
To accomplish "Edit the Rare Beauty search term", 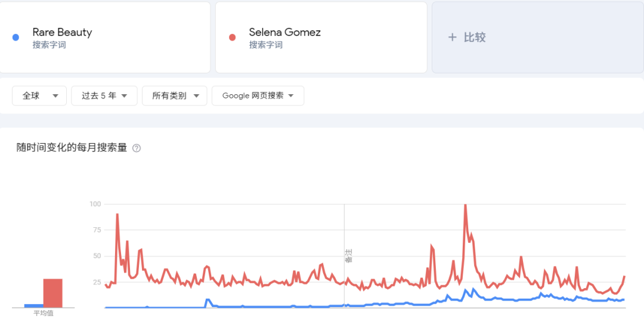I will coord(62,32).
